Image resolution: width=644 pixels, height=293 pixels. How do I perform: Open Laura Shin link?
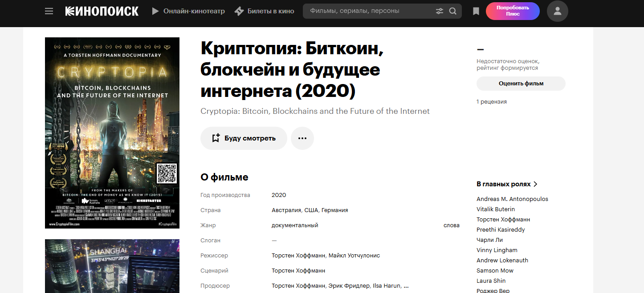pos(491,281)
